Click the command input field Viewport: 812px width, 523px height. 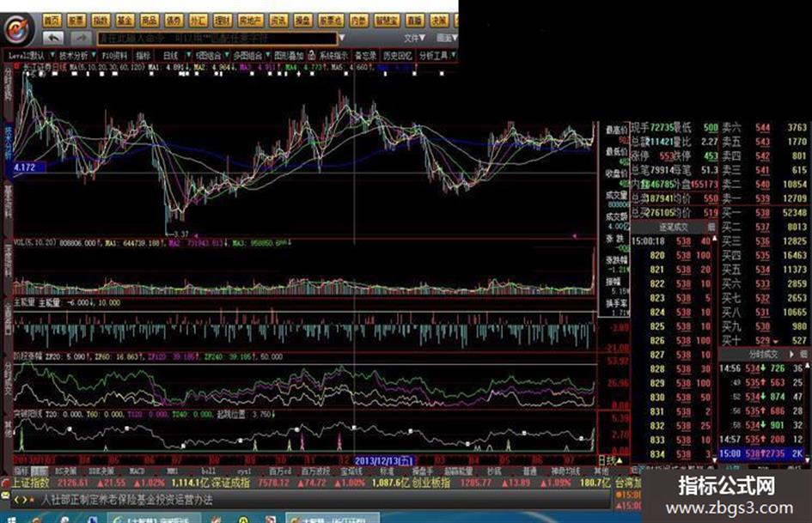[217, 39]
